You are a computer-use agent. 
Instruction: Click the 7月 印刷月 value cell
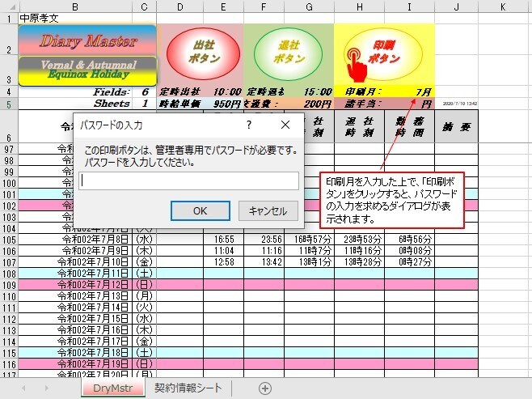[x=410, y=91]
